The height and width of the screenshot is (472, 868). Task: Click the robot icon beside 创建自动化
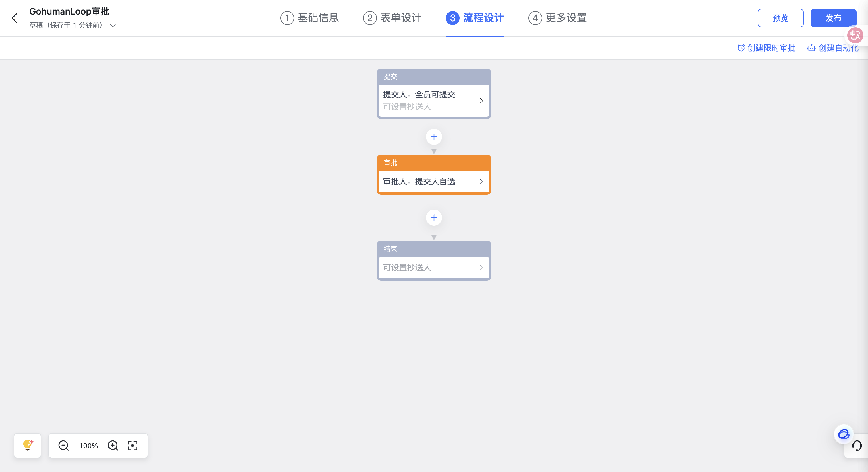[x=811, y=48]
